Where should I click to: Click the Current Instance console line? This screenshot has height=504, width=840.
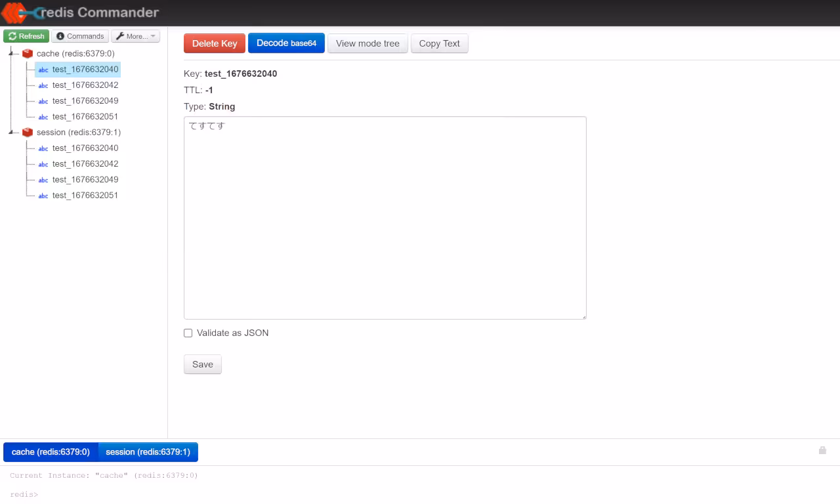(x=104, y=475)
